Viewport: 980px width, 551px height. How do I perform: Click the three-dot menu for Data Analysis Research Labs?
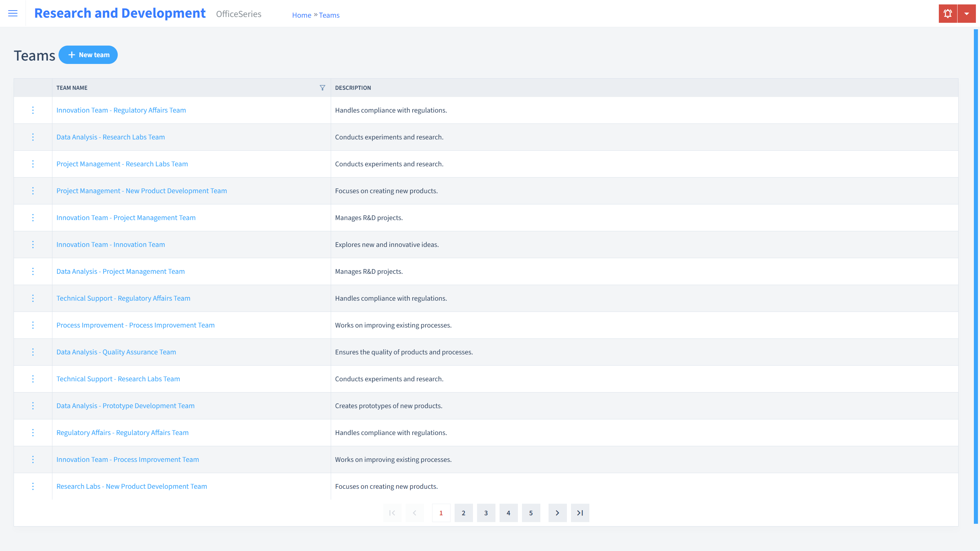click(32, 137)
